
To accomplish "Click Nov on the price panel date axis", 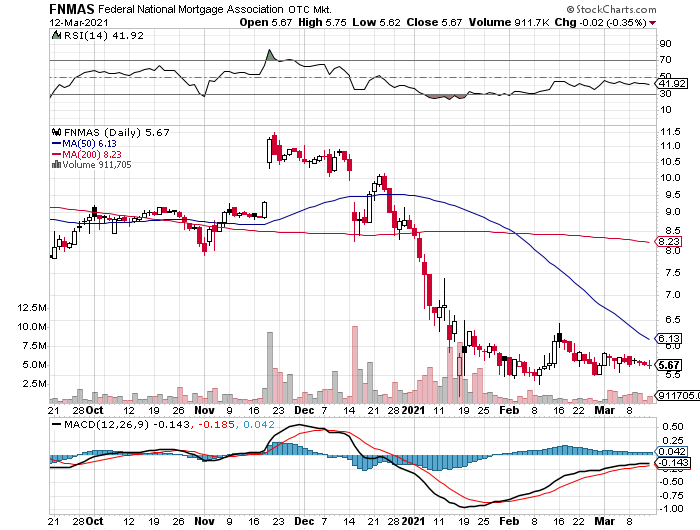I will coord(204,410).
